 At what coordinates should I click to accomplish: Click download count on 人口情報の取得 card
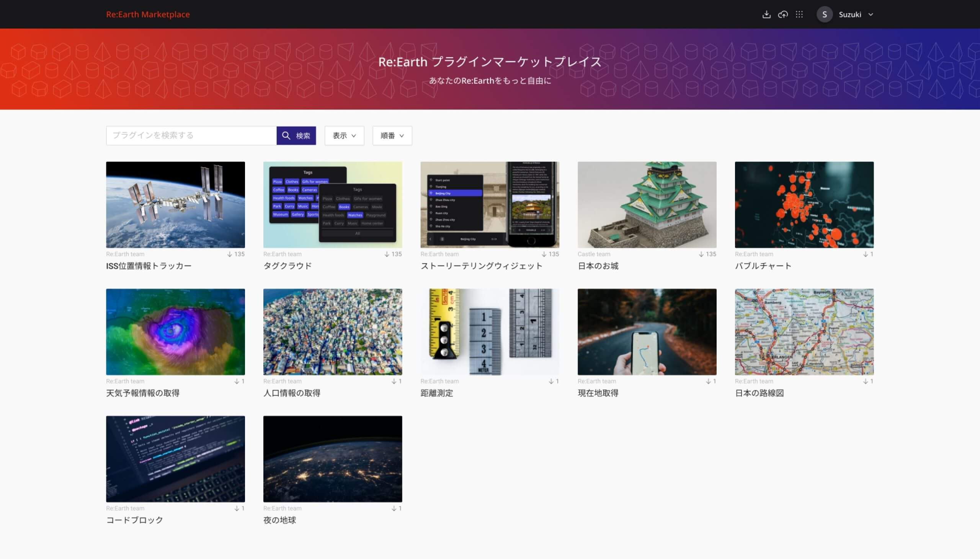396,381
